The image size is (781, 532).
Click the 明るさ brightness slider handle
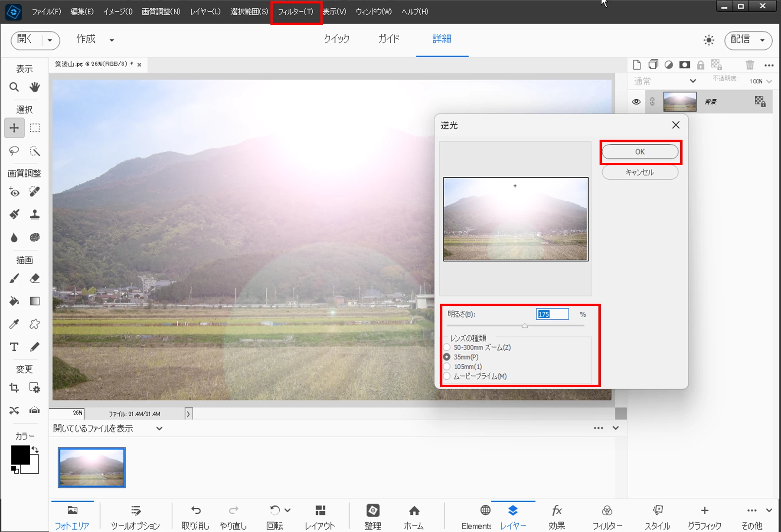tap(525, 326)
